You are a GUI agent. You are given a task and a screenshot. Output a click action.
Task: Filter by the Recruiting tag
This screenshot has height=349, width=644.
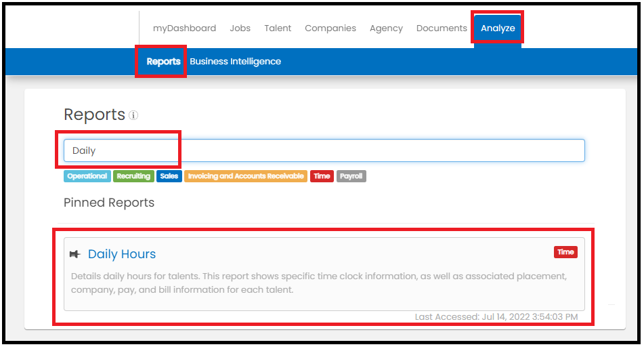[x=133, y=176]
